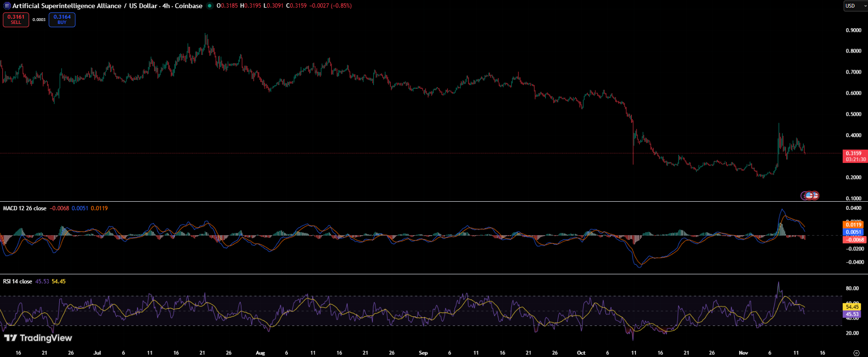
Task: Click the bar countdown timer 03:21:30
Action: pos(856,160)
